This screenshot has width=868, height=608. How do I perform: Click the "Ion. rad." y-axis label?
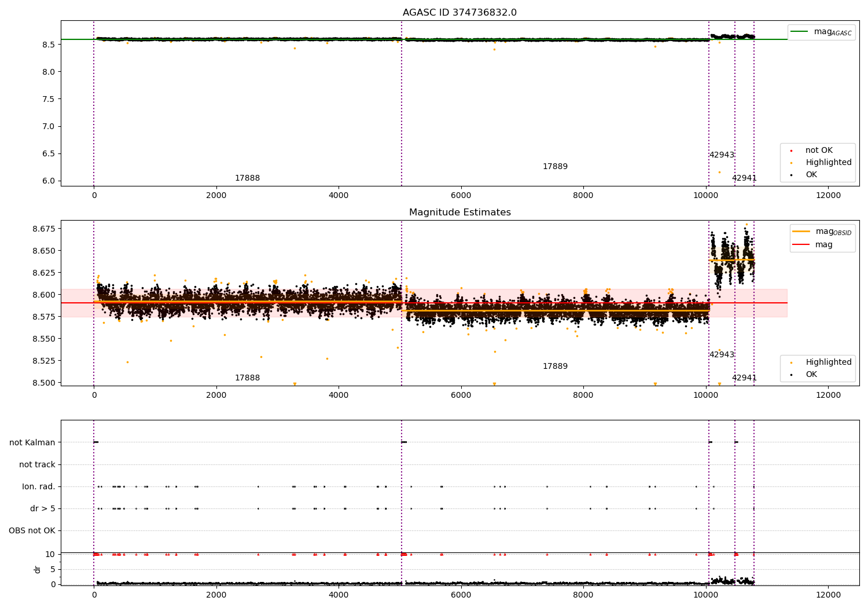pyautogui.click(x=39, y=487)
